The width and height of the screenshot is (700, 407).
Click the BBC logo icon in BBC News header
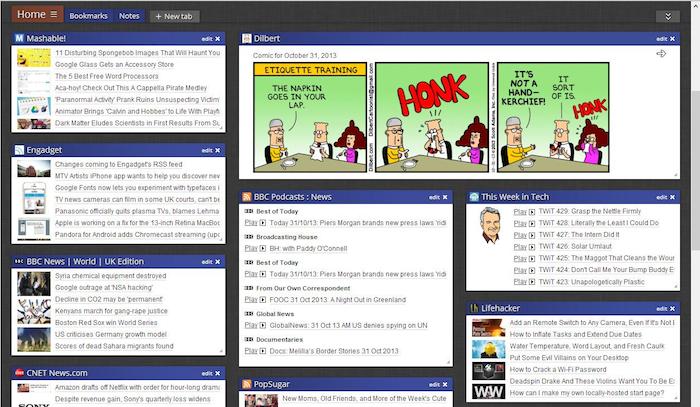point(19,262)
